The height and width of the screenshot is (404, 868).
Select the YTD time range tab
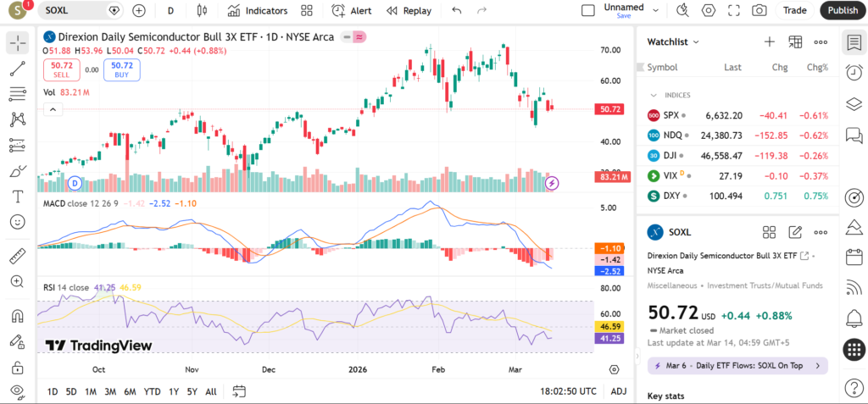tap(153, 391)
